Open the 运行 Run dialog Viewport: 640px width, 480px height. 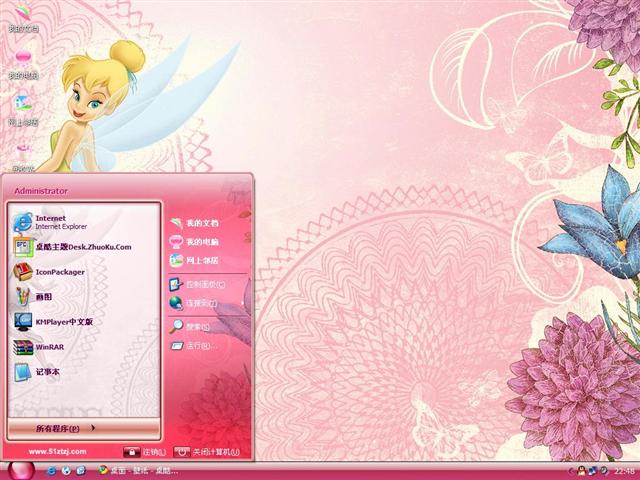tap(193, 346)
